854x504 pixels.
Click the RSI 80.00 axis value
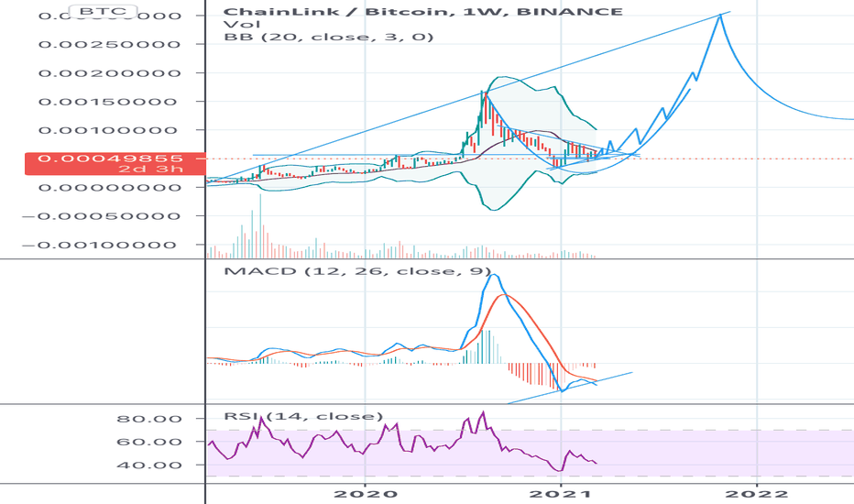pyautogui.click(x=148, y=419)
